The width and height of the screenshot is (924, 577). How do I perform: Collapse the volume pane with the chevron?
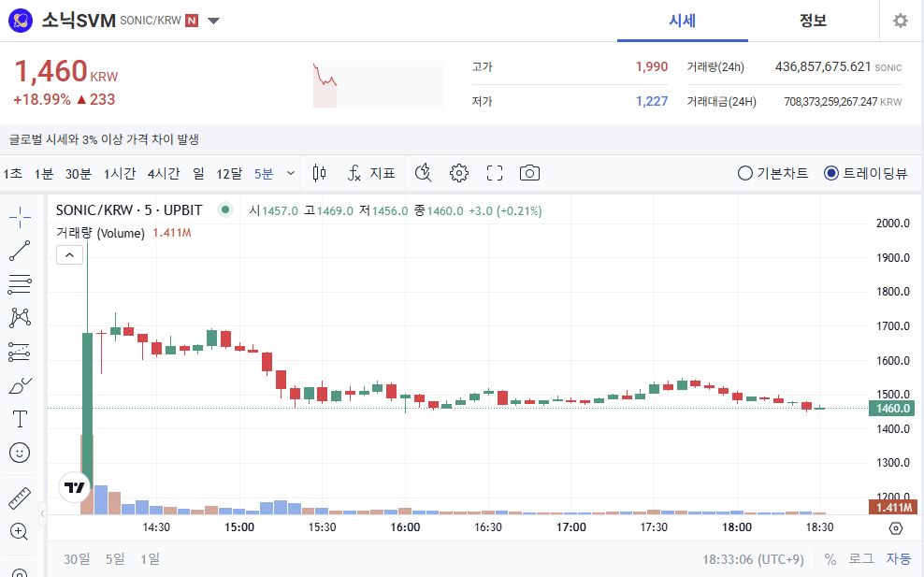[69, 254]
